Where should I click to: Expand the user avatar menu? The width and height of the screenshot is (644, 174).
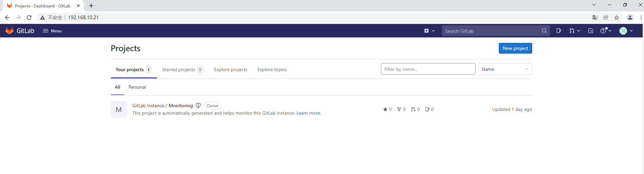(x=626, y=31)
